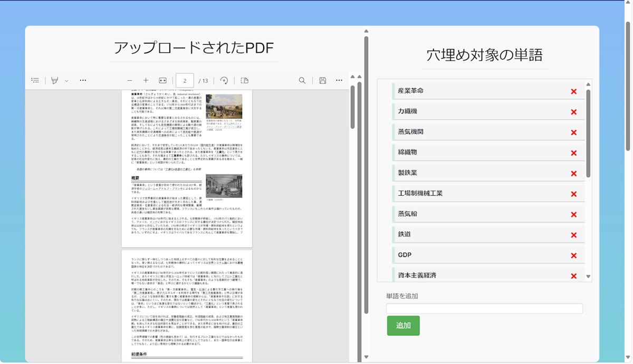Open the highlight pen color dropdown arrow
This screenshot has height=364, width=633.
click(x=66, y=81)
